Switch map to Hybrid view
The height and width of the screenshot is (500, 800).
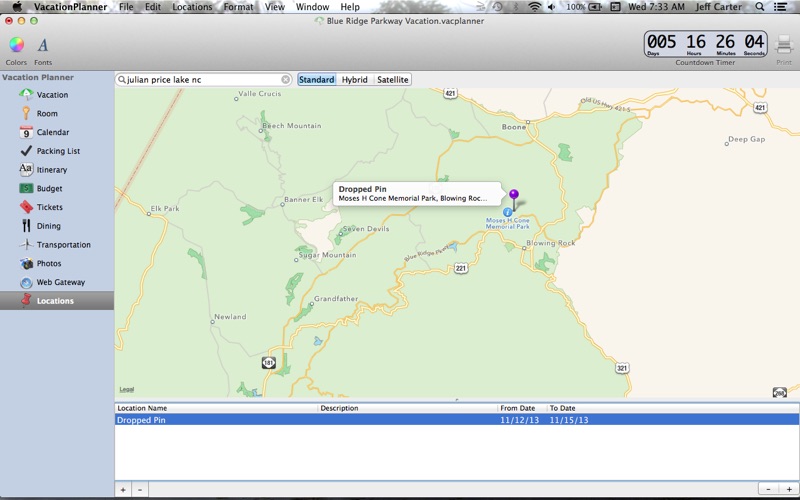coord(355,80)
